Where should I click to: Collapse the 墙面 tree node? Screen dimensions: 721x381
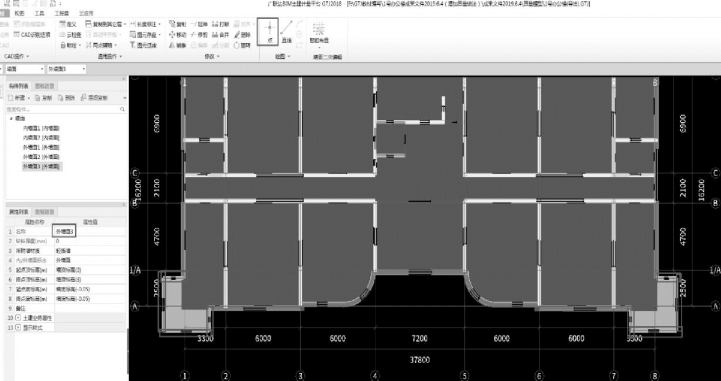pos(11,119)
